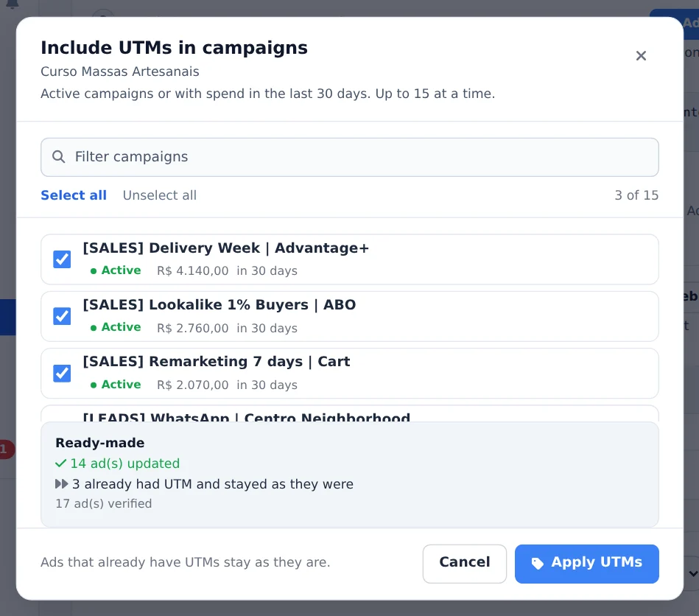
Task: Click the magnifier icon in filter field
Action: pos(58,156)
